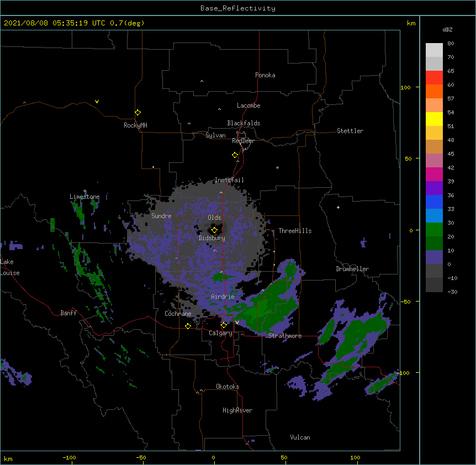Click the white asterisk marker east of Innisfail

click(x=277, y=167)
